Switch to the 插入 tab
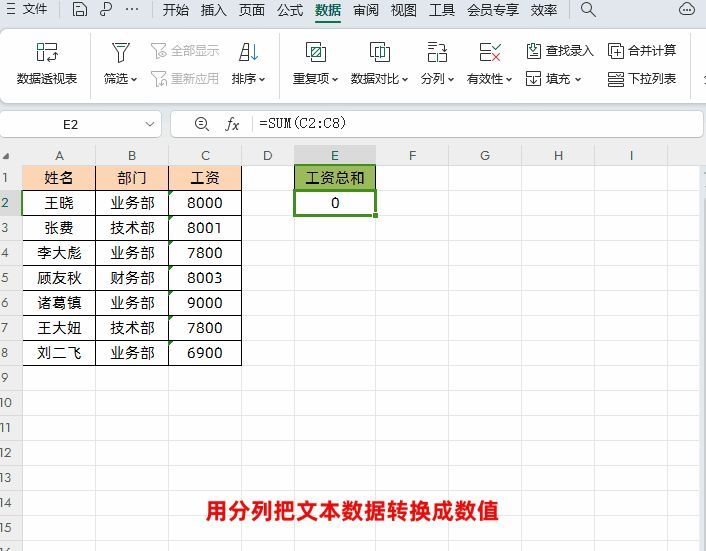706x551 pixels. (x=213, y=9)
